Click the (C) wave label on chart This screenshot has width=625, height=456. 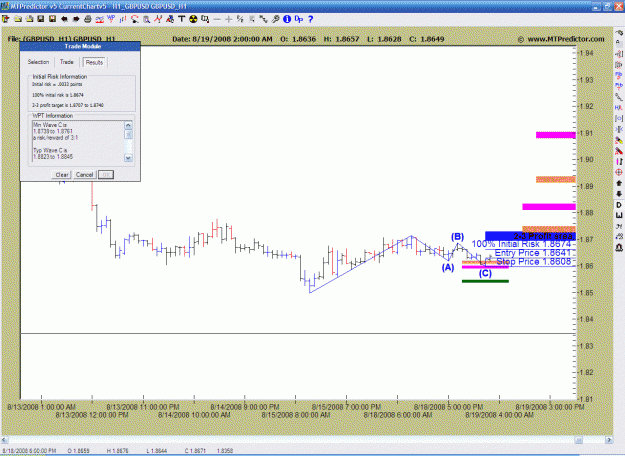(x=485, y=273)
